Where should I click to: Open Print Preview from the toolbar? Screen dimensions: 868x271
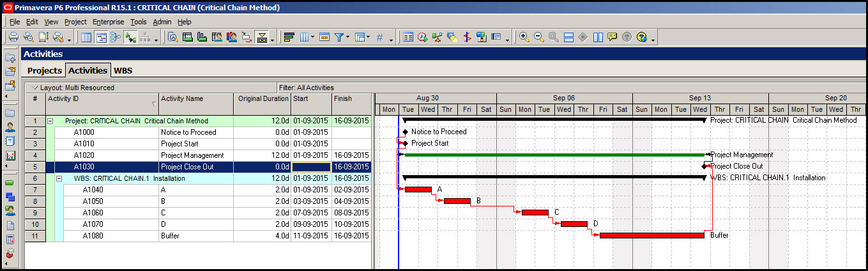[x=29, y=37]
